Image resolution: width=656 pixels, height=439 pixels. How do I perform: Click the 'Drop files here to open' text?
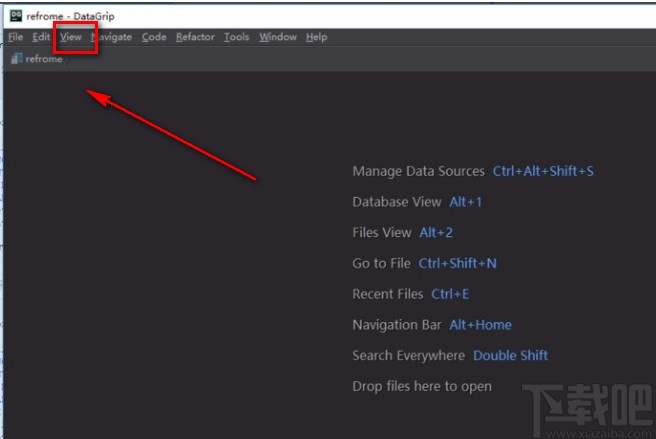point(422,386)
